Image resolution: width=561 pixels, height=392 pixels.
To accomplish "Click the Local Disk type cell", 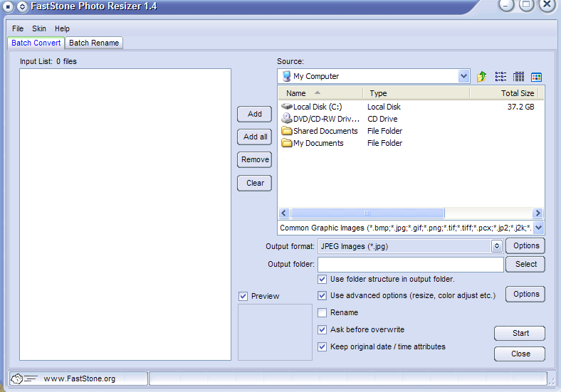I will [384, 107].
